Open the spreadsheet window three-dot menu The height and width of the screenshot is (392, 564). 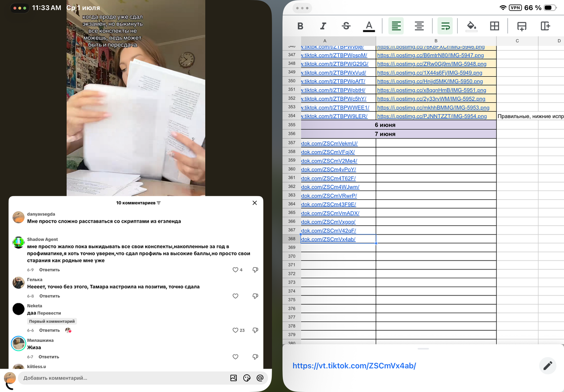(x=303, y=8)
